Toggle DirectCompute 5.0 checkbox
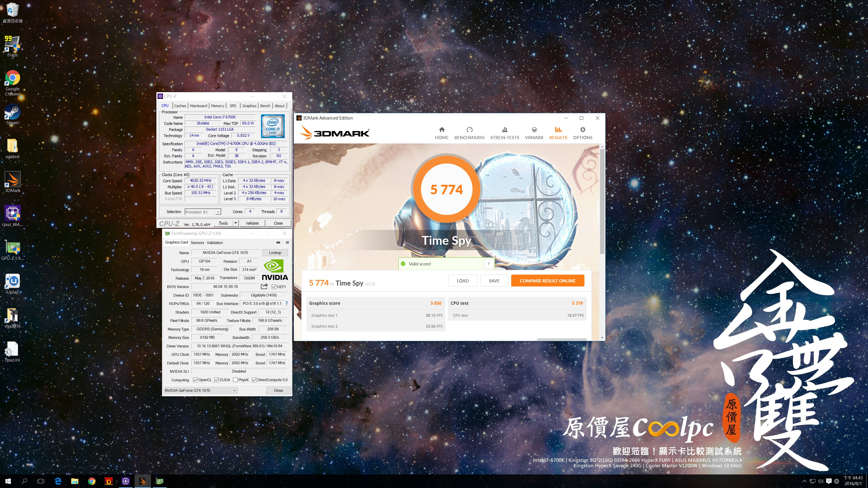Image resolution: width=868 pixels, height=488 pixels. tap(254, 380)
